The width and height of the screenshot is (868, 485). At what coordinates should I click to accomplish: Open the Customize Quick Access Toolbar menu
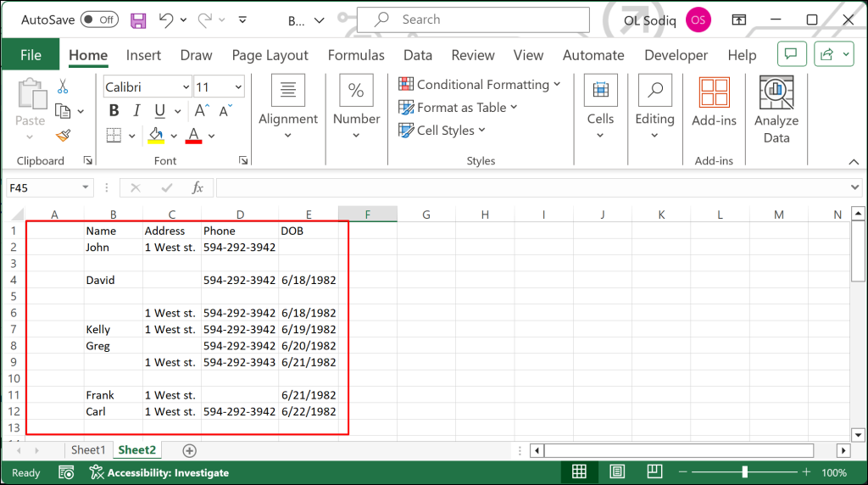pyautogui.click(x=242, y=20)
